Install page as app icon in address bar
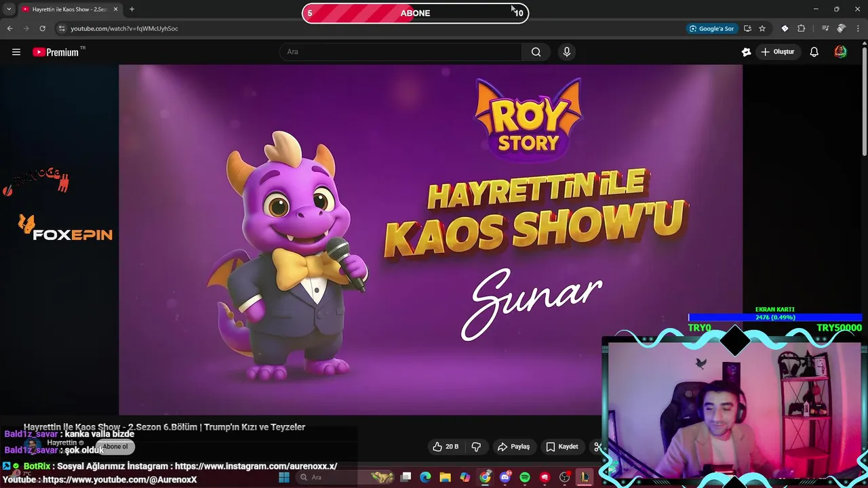This screenshot has height=488, width=868. tap(747, 28)
